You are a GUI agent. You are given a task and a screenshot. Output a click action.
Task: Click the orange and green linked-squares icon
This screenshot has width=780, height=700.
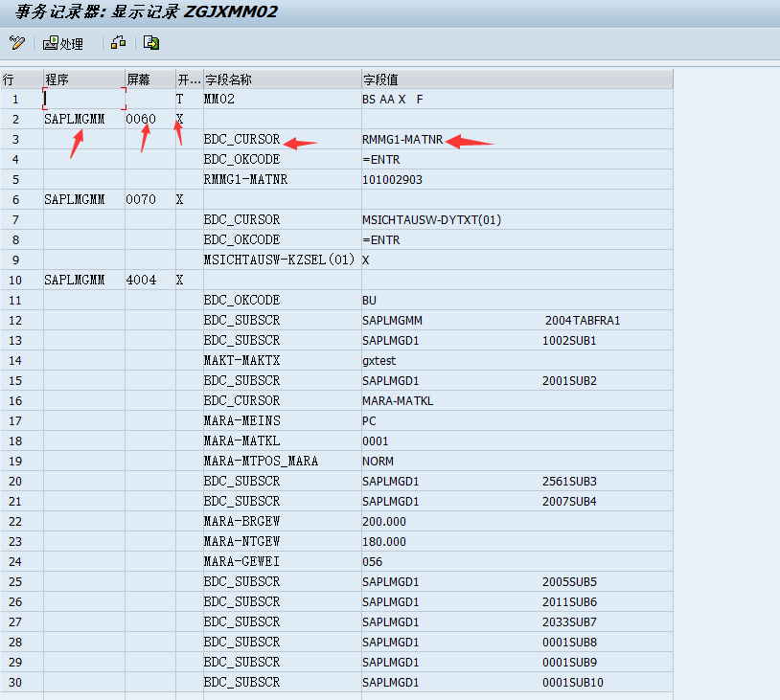pyautogui.click(x=119, y=43)
